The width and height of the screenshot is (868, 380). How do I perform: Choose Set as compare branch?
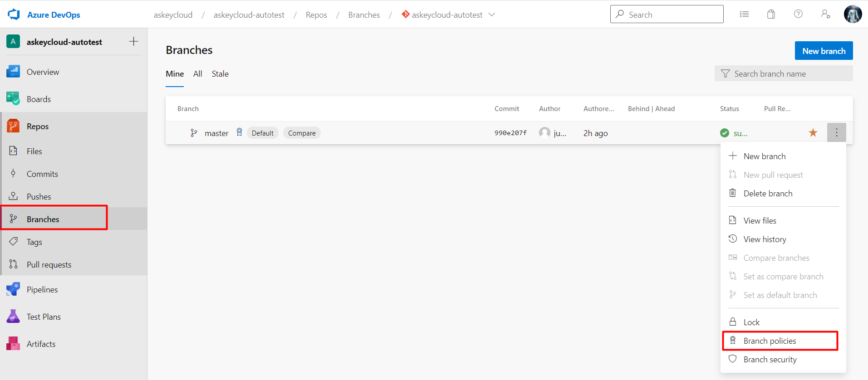pyautogui.click(x=783, y=276)
